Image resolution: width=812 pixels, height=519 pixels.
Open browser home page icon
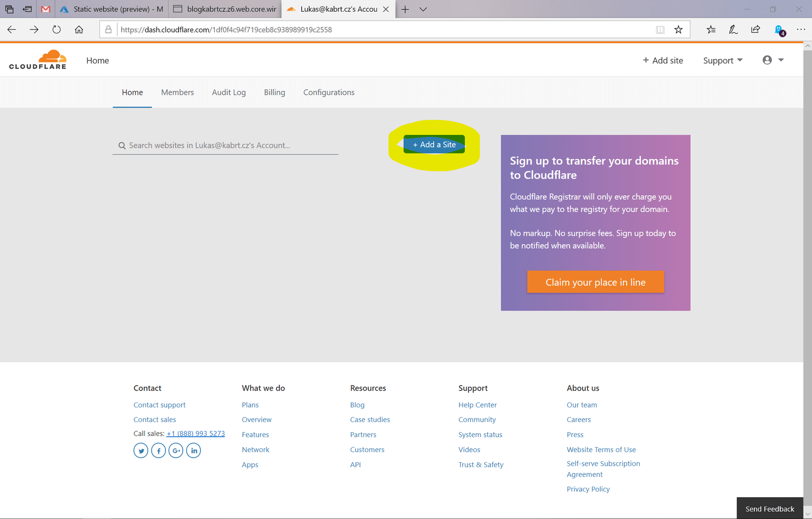(79, 29)
